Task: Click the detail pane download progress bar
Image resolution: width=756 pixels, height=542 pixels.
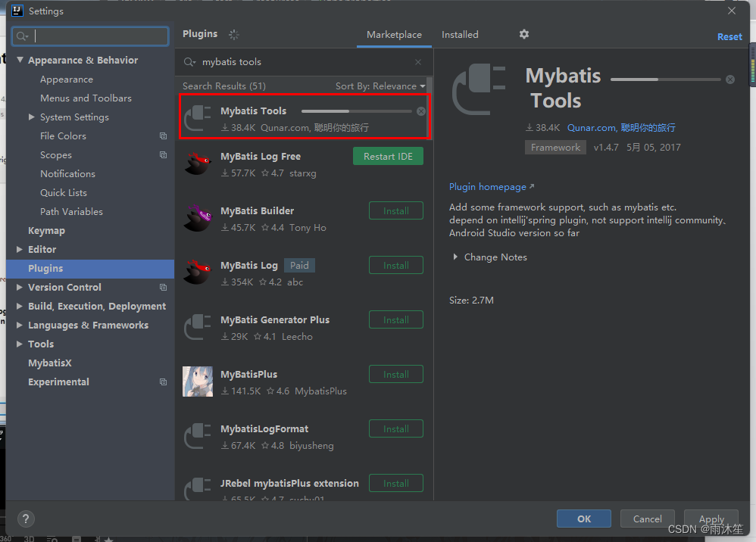Action: [665, 79]
